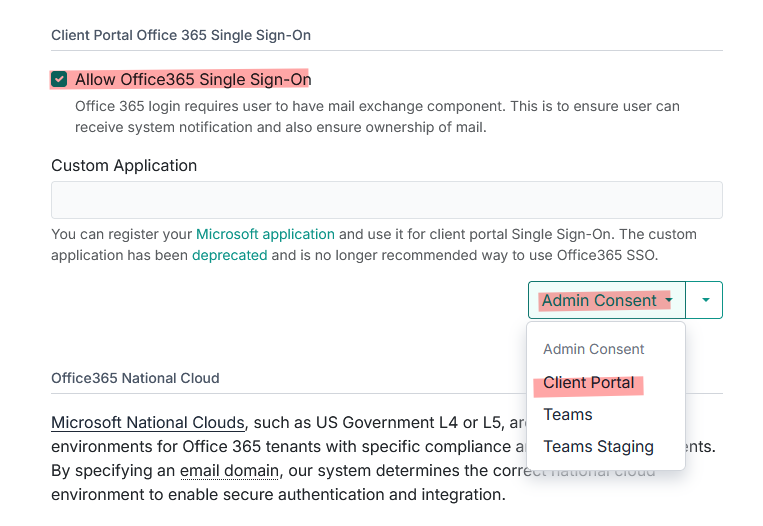Click the Custom Application field label

coord(124,165)
